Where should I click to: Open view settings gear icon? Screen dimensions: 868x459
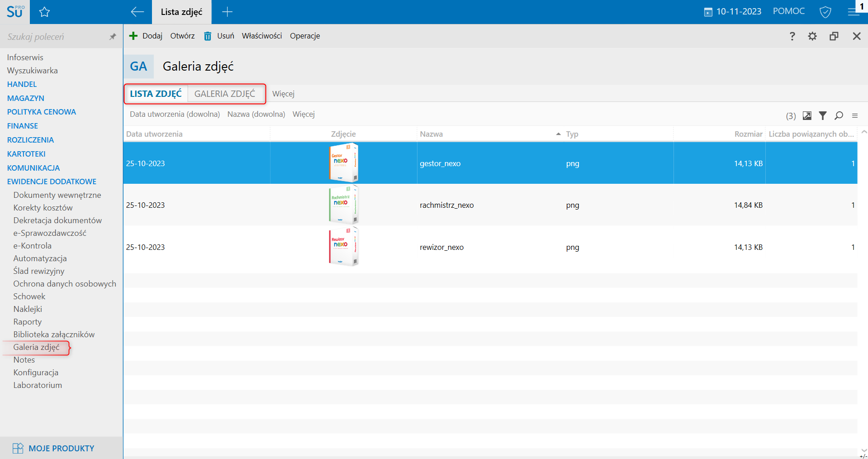point(812,36)
